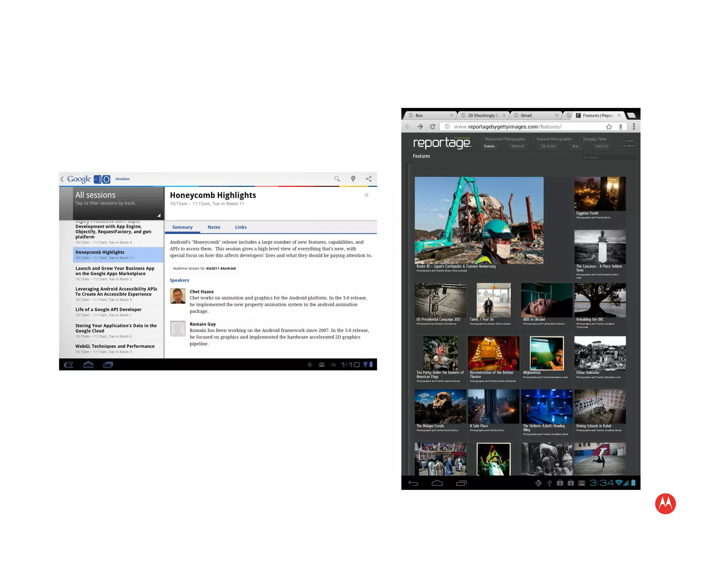Star the Honeycomb Highlights session
Viewport: 728px width, 562px height.
click(x=366, y=195)
